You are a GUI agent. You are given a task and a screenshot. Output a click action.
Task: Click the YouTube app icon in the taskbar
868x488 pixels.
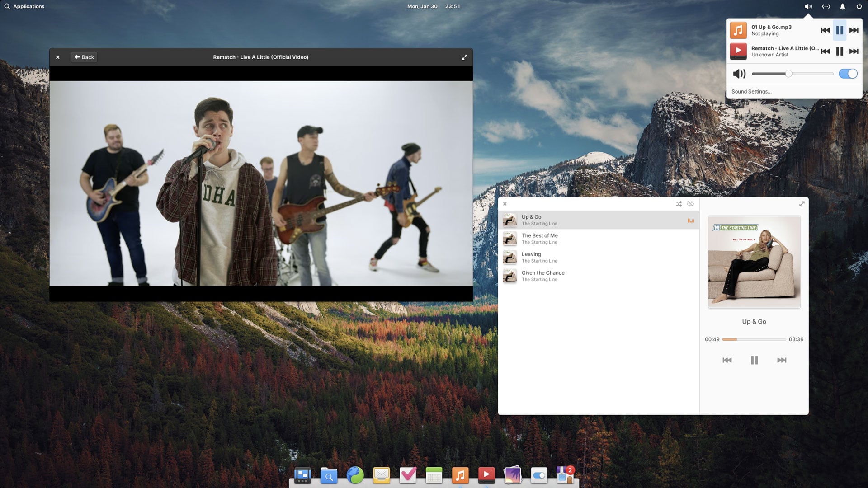(x=486, y=474)
